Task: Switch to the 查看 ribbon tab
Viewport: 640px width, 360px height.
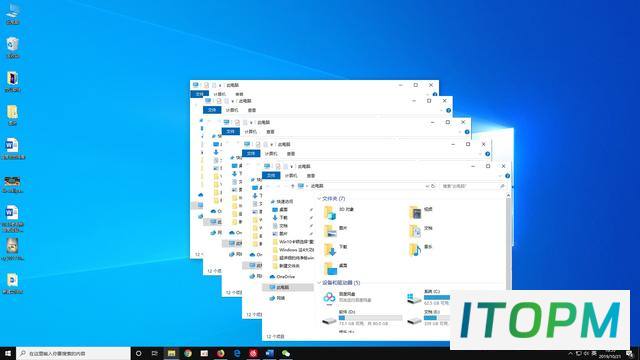Action: coord(311,176)
